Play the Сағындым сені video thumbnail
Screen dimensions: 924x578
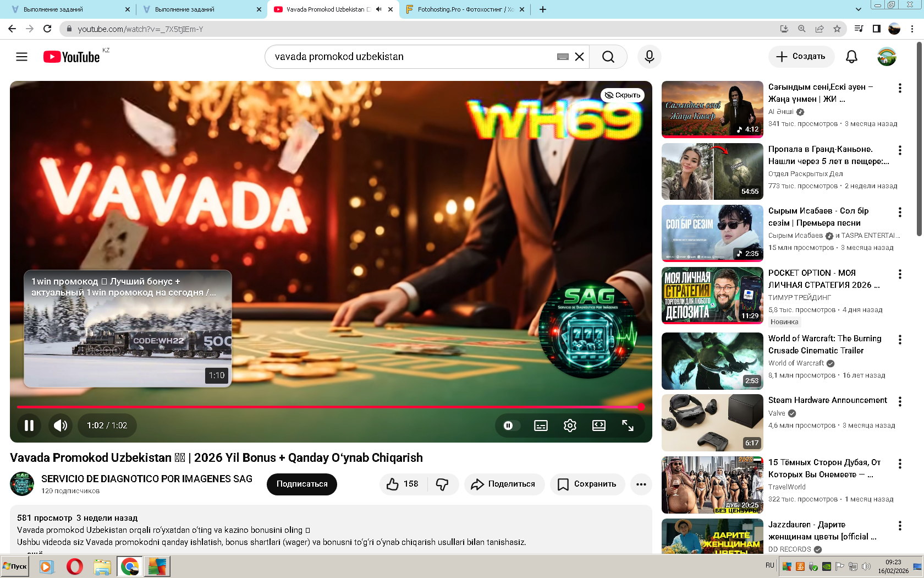(x=712, y=110)
